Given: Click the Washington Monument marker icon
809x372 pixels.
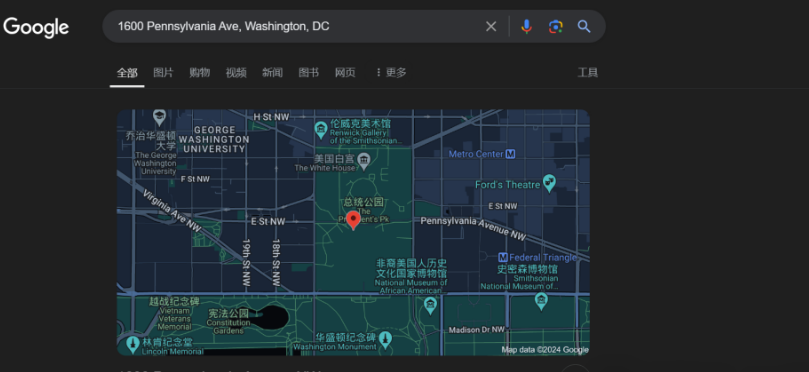Looking at the screenshot, I should click(385, 340).
